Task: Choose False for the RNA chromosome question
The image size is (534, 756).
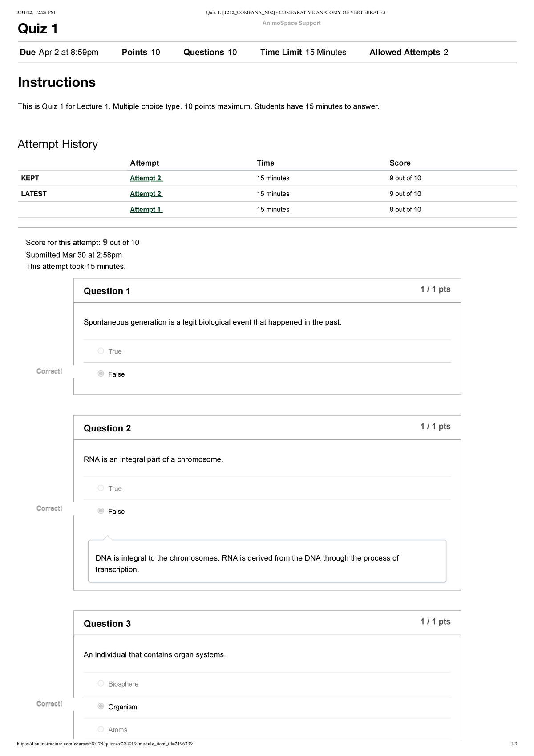Action: (x=101, y=511)
